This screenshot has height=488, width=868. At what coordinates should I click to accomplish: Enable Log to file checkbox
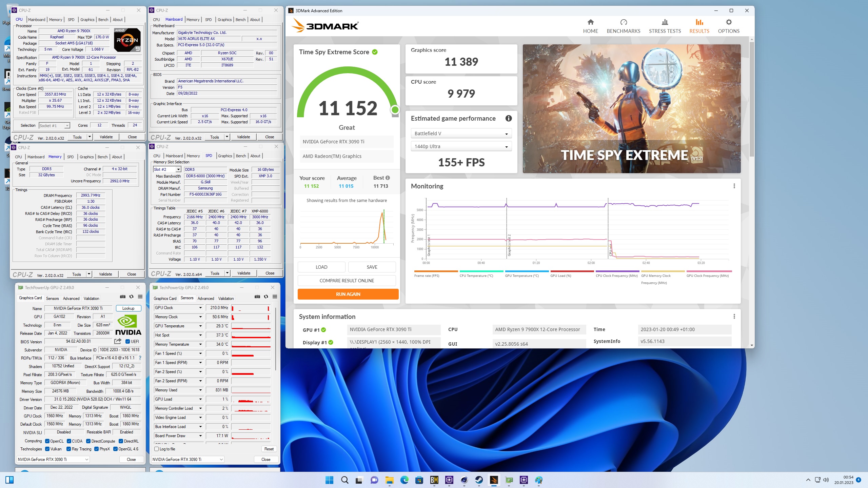tap(156, 449)
